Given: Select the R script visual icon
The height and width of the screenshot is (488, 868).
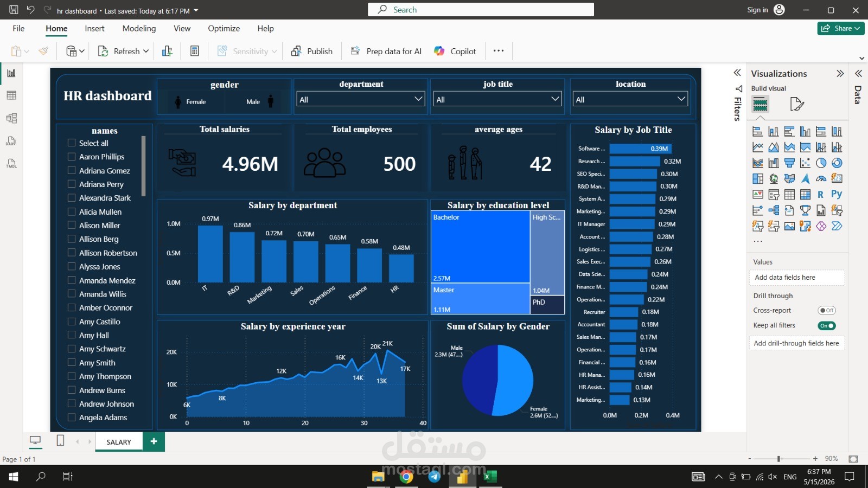Looking at the screenshot, I should click(x=821, y=194).
